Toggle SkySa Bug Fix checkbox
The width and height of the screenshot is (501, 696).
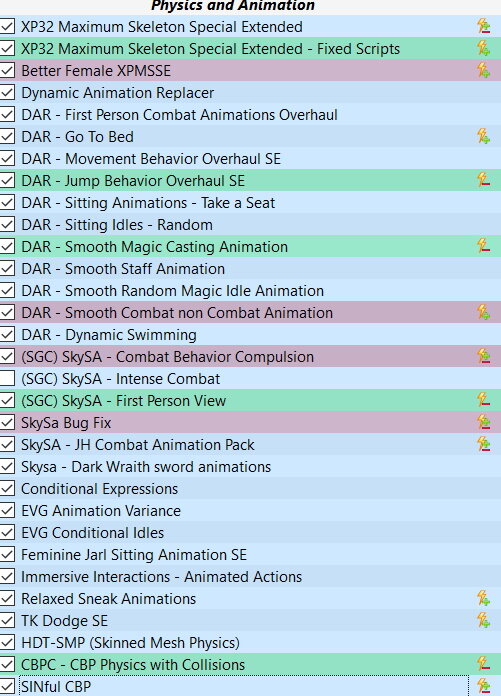[x=7, y=422]
